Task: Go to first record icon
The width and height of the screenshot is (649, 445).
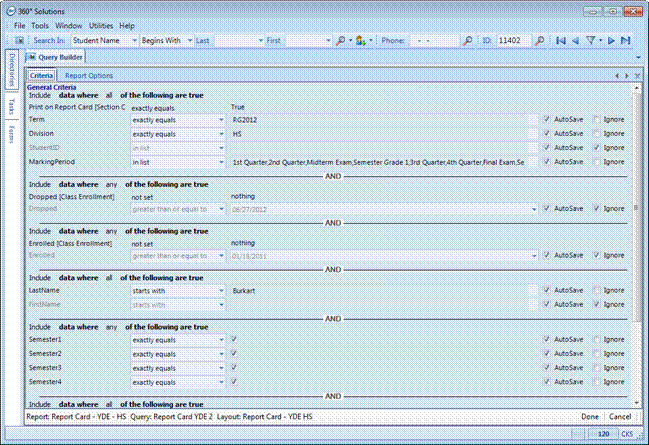Action: click(x=561, y=41)
